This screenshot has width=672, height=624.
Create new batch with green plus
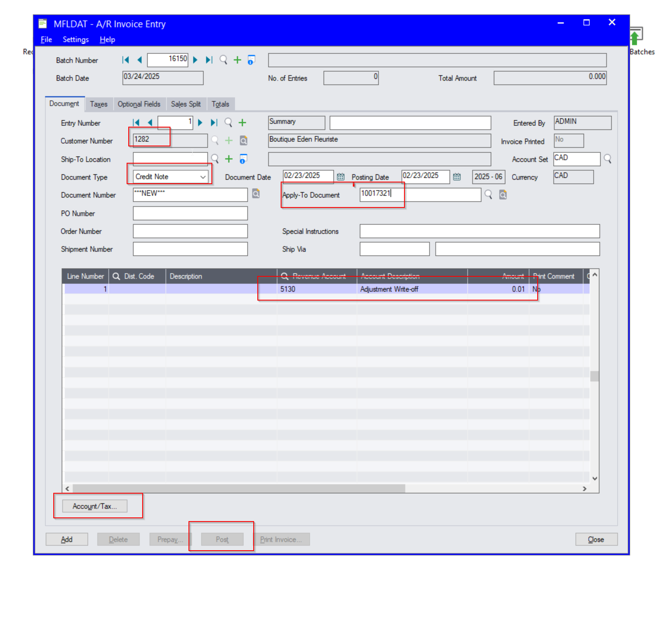237,60
